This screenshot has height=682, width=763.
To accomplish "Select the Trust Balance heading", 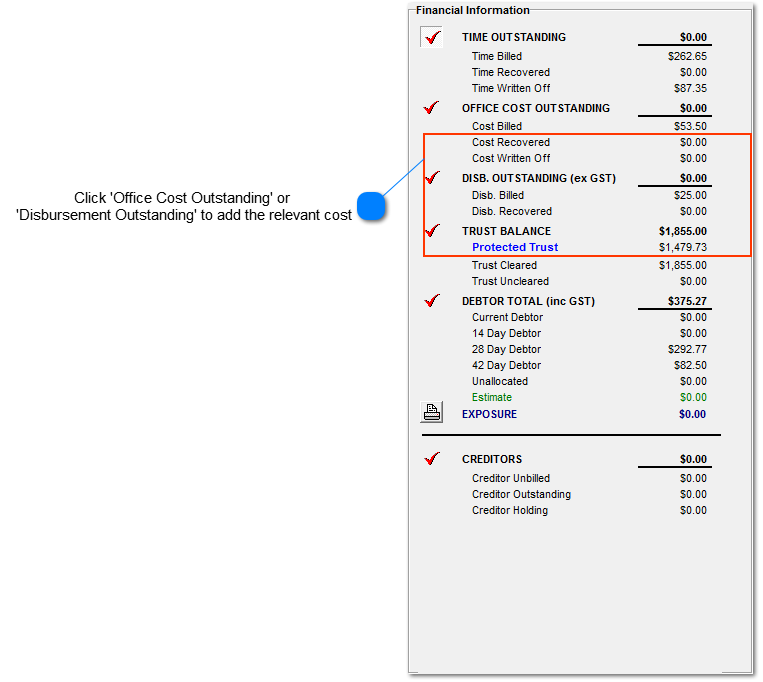I will pyautogui.click(x=506, y=231).
